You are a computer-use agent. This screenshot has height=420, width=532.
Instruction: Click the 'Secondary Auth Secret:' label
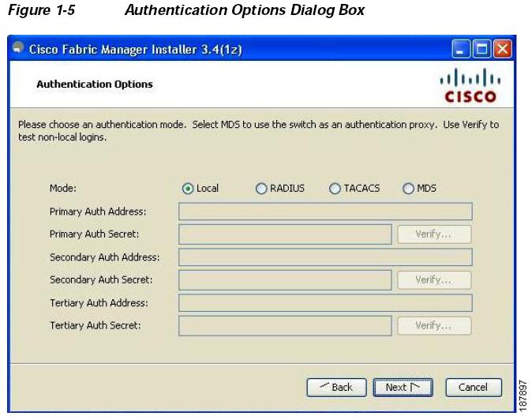pyautogui.click(x=101, y=280)
